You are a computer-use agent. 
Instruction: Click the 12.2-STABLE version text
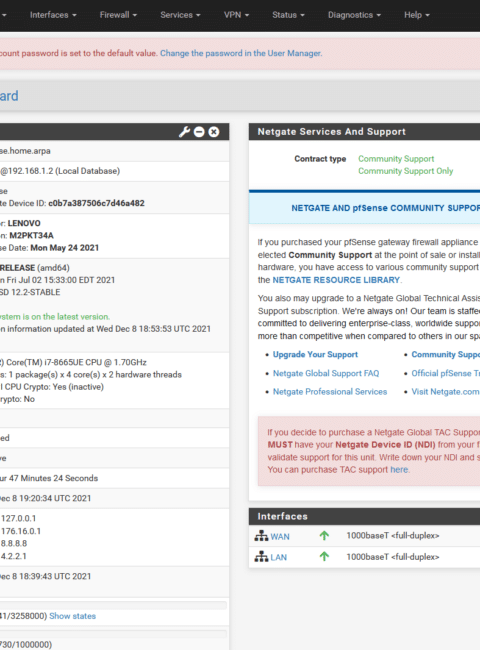(30, 292)
